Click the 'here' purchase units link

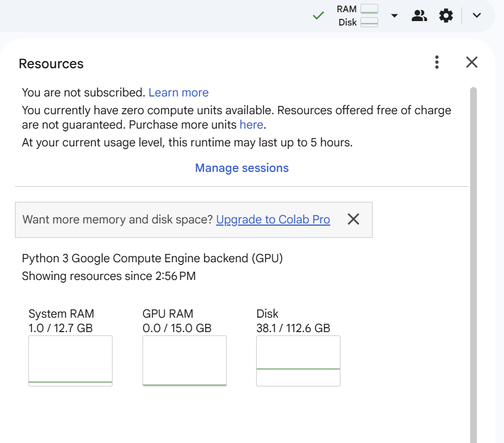point(251,125)
